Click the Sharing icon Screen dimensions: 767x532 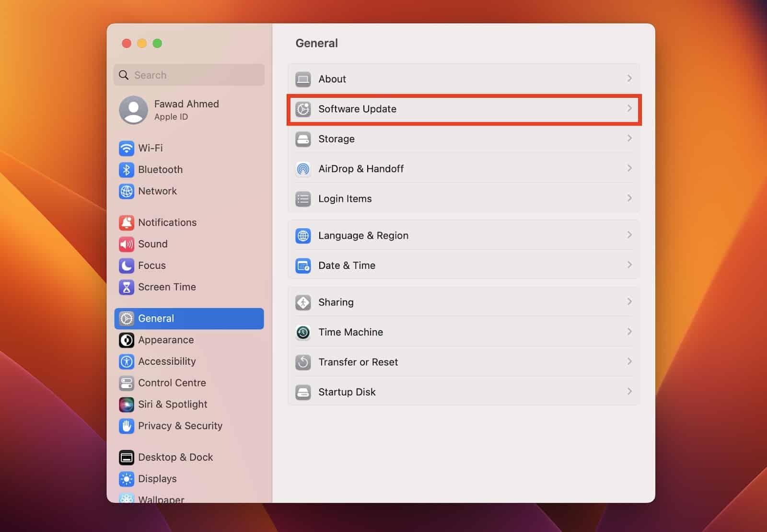[303, 302]
